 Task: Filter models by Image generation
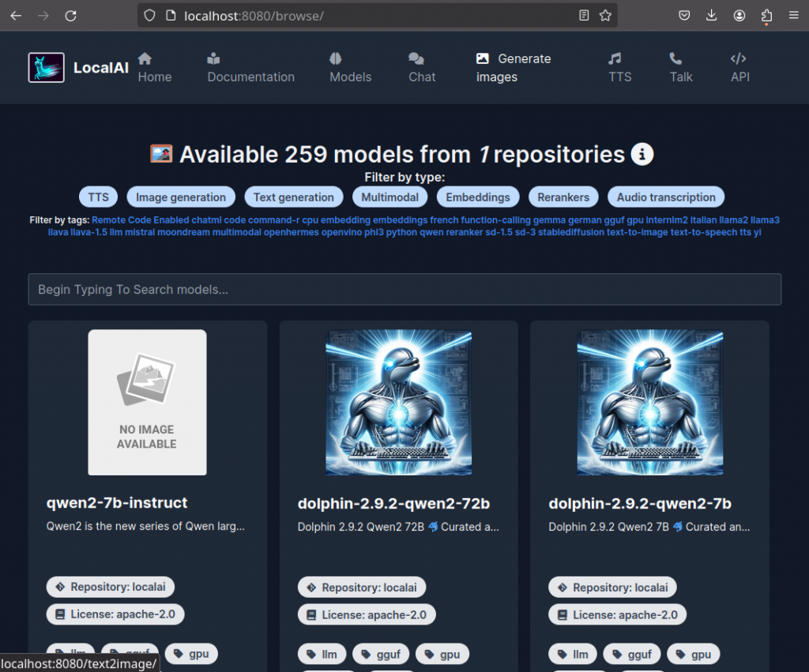pos(181,197)
